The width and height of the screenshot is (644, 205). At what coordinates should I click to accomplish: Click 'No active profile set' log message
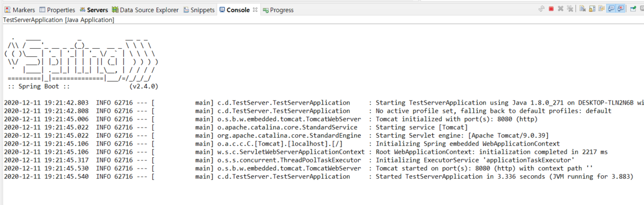(x=494, y=111)
